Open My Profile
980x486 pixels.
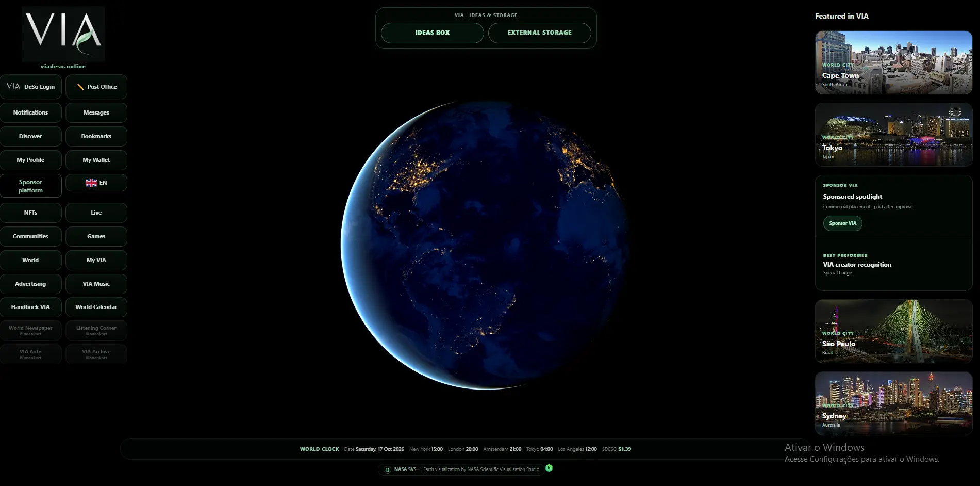coord(31,160)
